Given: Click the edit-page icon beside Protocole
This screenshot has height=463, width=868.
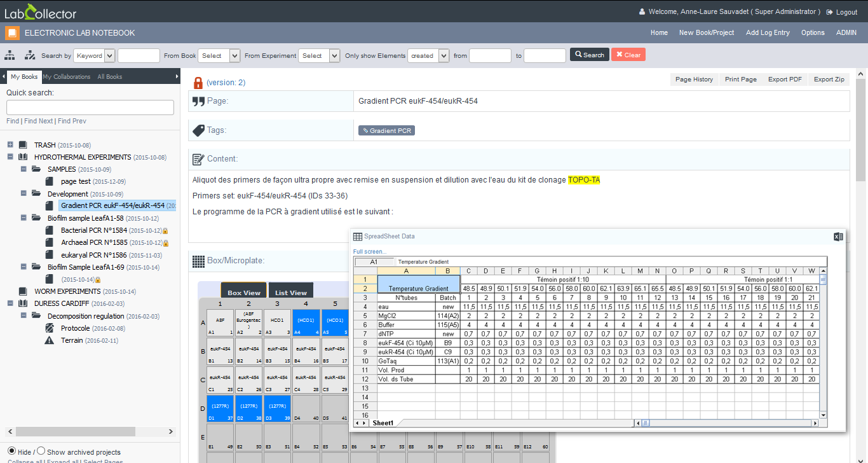Looking at the screenshot, I should pyautogui.click(x=50, y=328).
